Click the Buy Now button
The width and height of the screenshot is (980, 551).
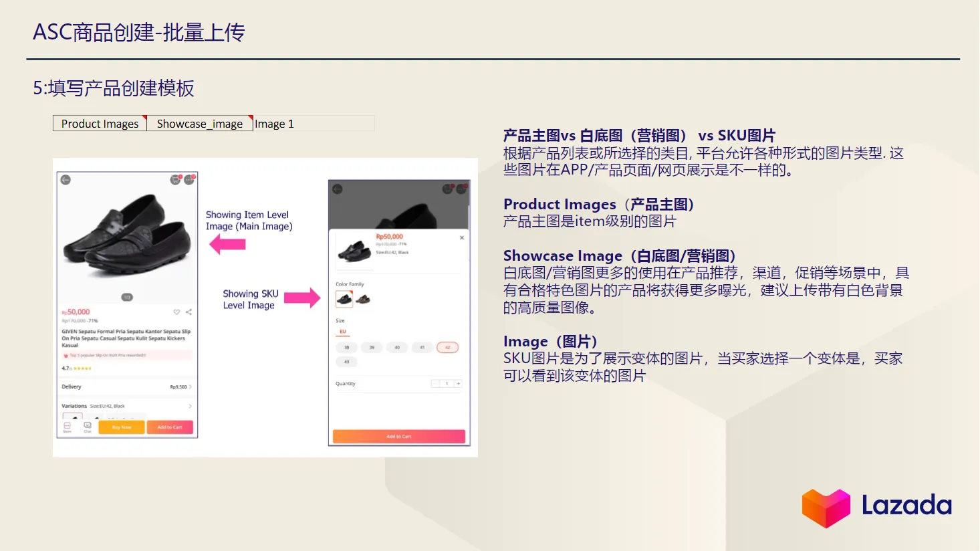pos(120,427)
